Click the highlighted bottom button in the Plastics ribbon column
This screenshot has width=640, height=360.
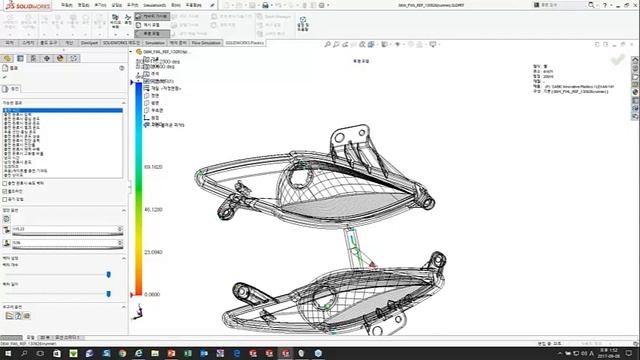click(x=152, y=34)
